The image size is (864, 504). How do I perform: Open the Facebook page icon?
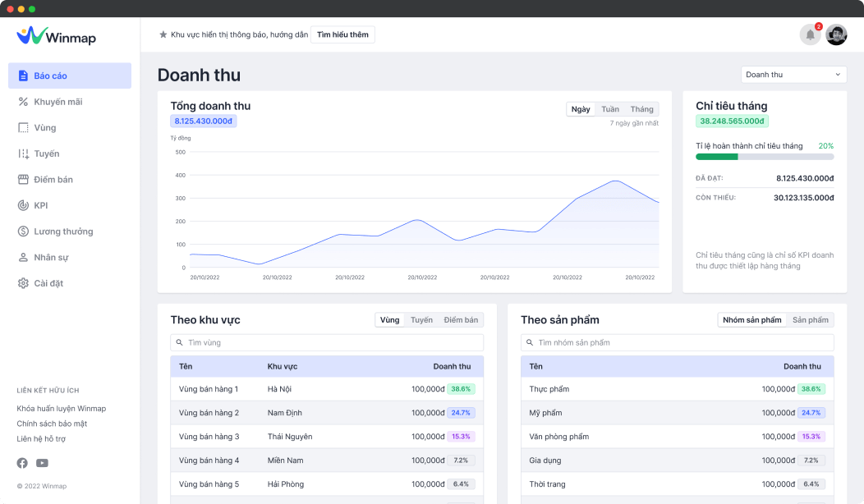pos(22,463)
